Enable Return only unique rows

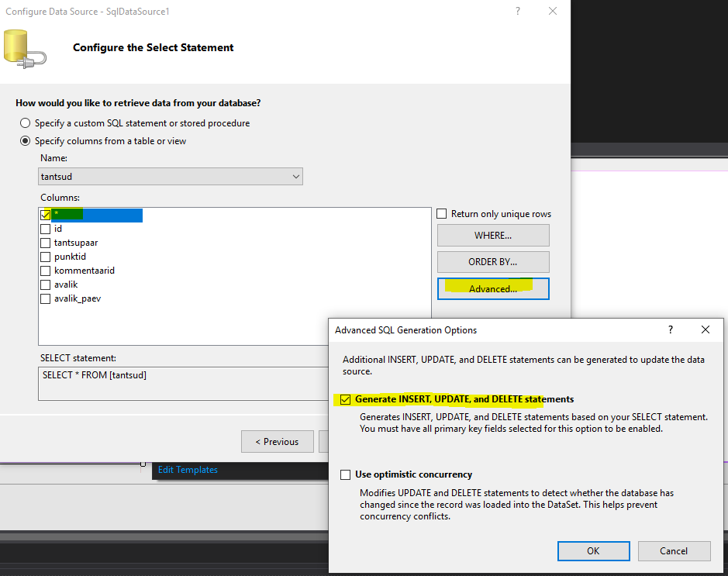(x=442, y=214)
